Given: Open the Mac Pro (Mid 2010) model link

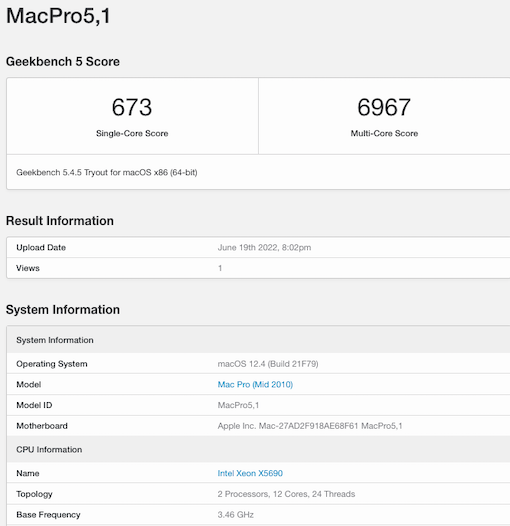Looking at the screenshot, I should (x=255, y=384).
